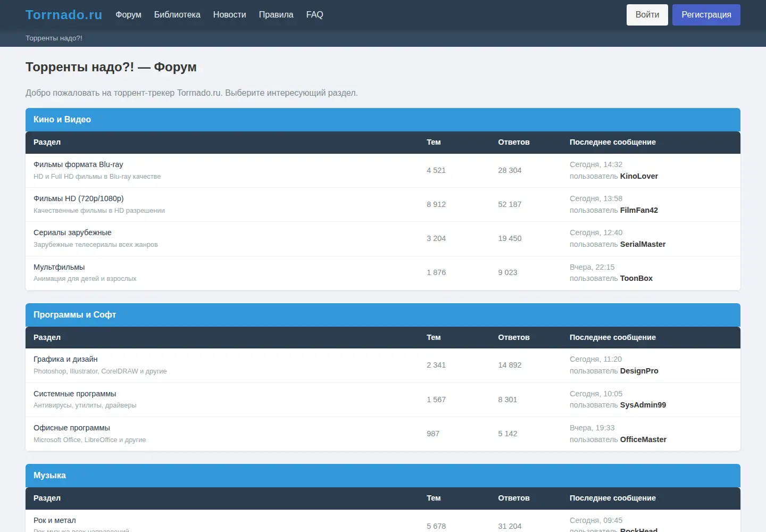View user DesignPro profile
This screenshot has width=766, height=532.
pyautogui.click(x=639, y=371)
